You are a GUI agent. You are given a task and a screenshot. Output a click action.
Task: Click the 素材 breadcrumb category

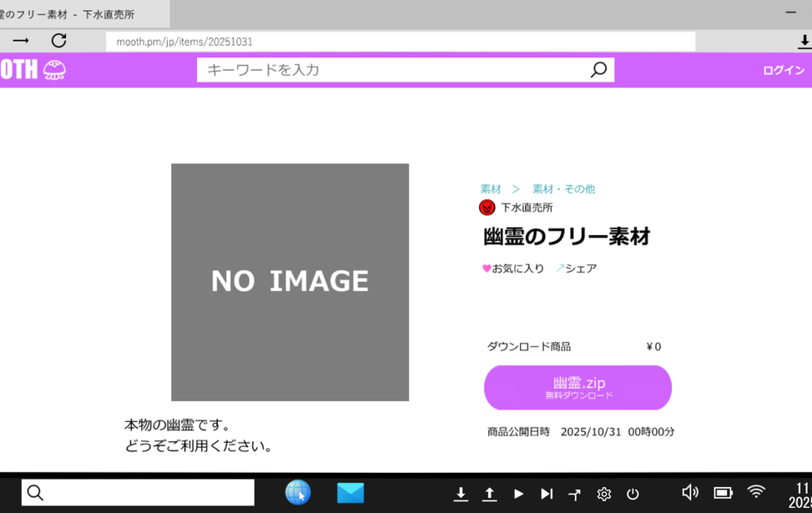(491, 189)
